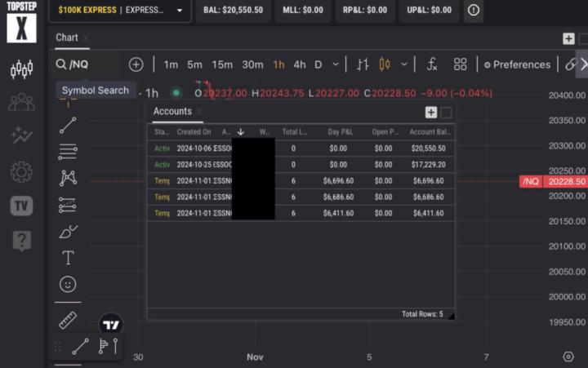This screenshot has height=368, width=588.
Task: Click the green market status dot
Action: [176, 92]
